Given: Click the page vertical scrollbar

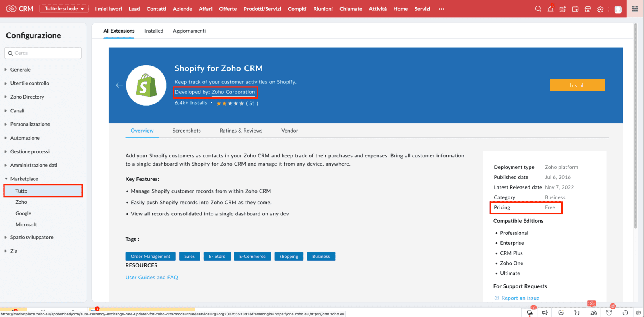Looking at the screenshot, I should [636, 126].
